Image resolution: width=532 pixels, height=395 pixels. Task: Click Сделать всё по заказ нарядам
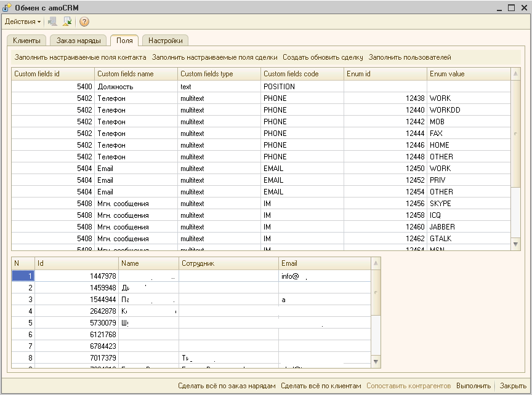coord(227,386)
